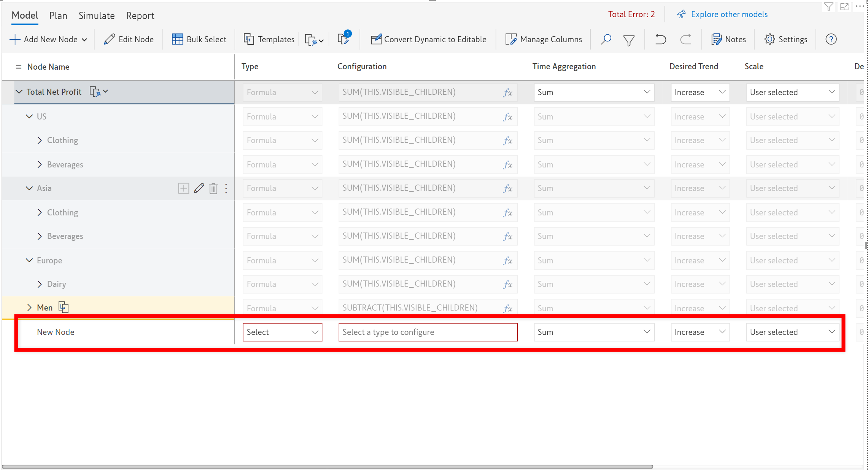Click the delete trash icon on the Asia row
Image resolution: width=868 pixels, height=470 pixels.
pyautogui.click(x=213, y=188)
